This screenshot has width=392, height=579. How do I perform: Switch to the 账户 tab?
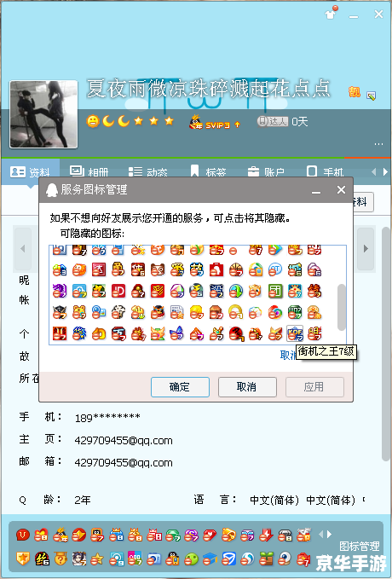pyautogui.click(x=266, y=172)
